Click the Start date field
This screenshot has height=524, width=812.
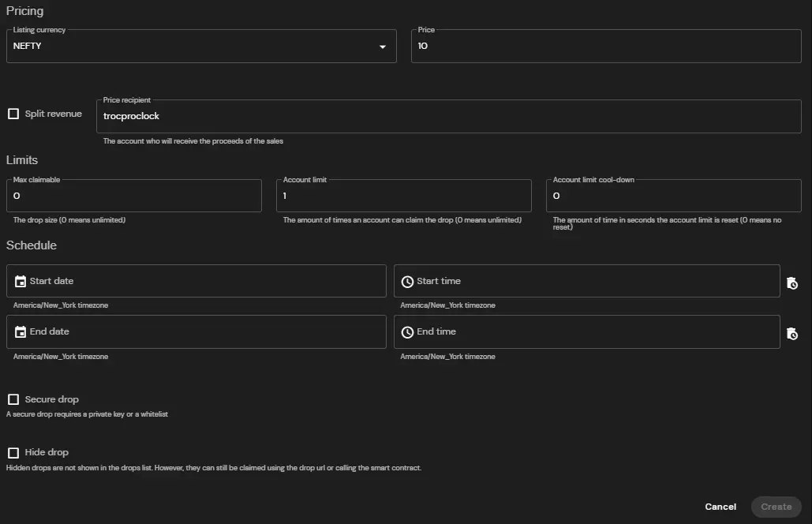click(196, 281)
